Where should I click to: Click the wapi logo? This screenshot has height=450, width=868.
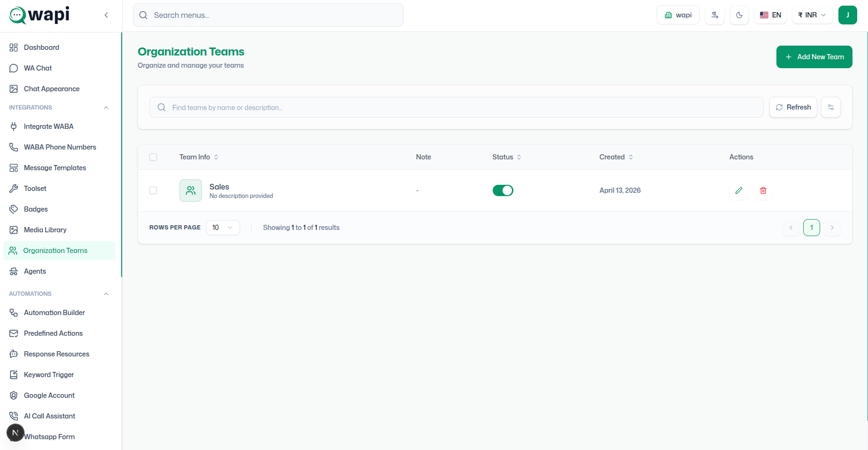pos(39,15)
